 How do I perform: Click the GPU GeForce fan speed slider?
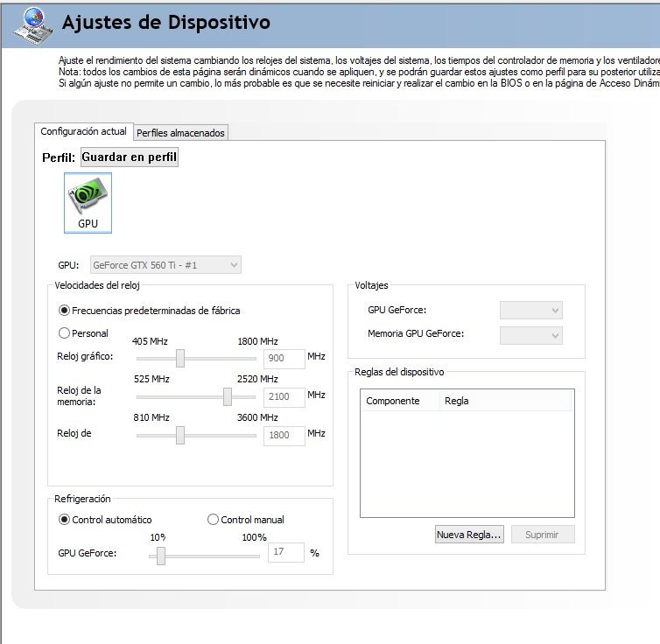pyautogui.click(x=160, y=555)
